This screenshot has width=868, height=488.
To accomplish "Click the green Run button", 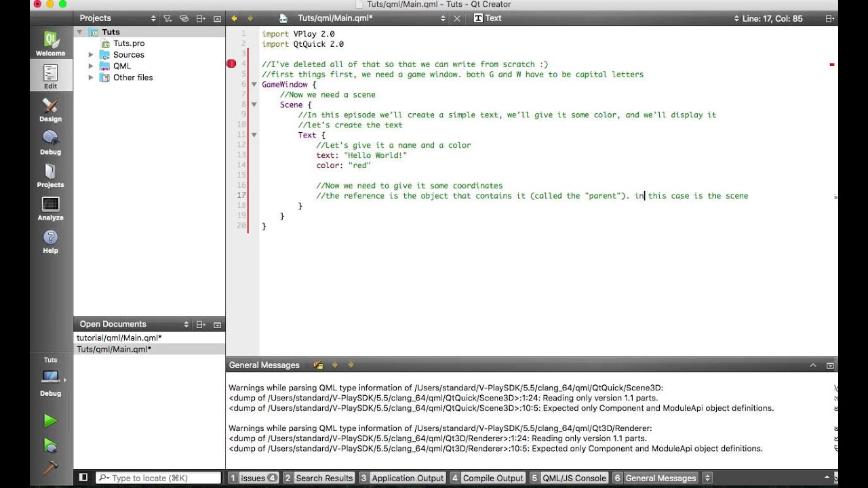I will click(50, 421).
